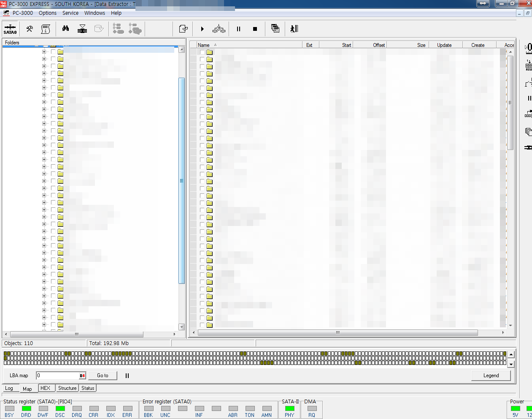Screen dimensions: 532x419
Task: Click the flowchart question mark icon
Action: coord(219,29)
